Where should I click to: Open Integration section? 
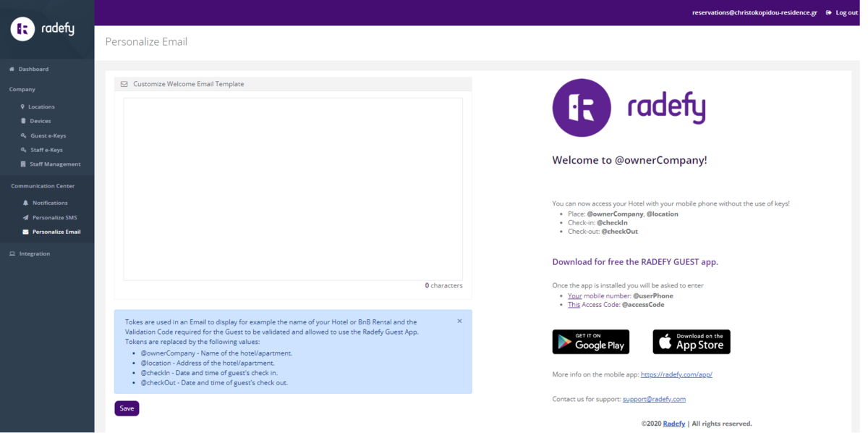coord(35,253)
